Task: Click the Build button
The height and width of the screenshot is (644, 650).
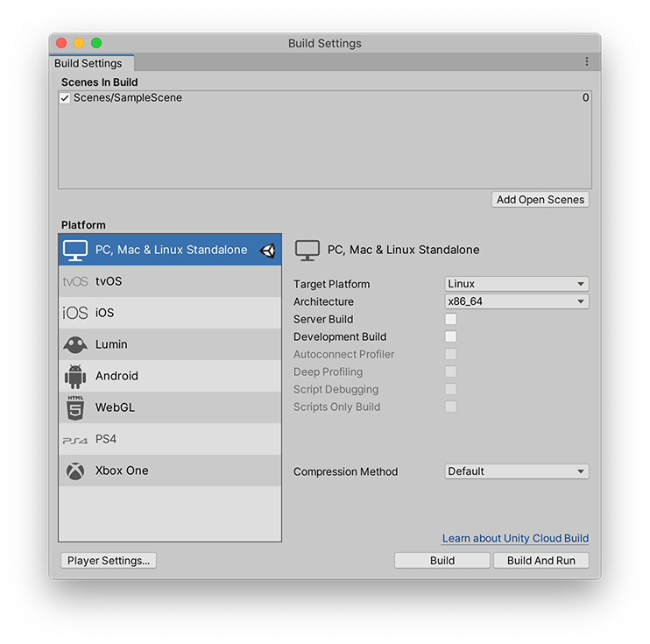Action: click(442, 561)
